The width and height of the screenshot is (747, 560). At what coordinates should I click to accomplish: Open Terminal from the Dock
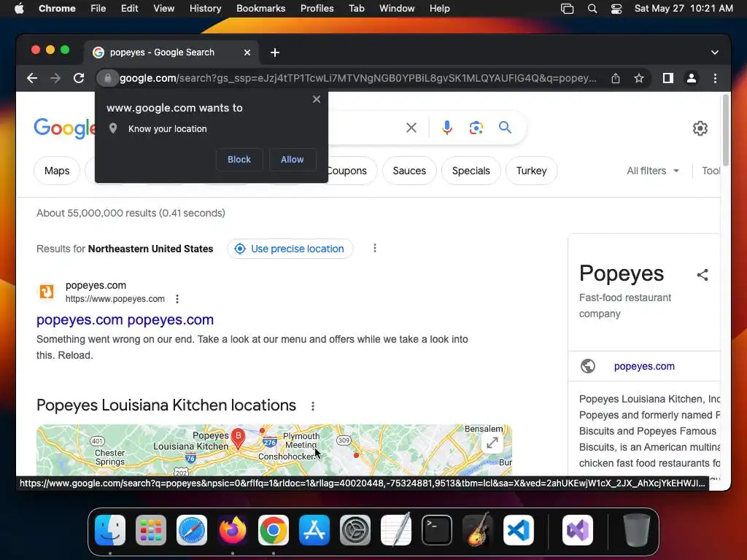[437, 530]
